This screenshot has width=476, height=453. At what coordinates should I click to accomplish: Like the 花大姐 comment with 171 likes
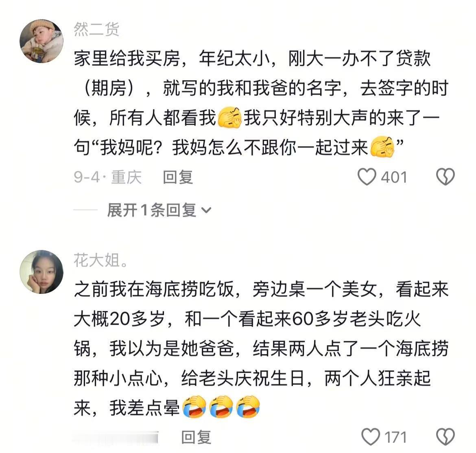[370, 437]
